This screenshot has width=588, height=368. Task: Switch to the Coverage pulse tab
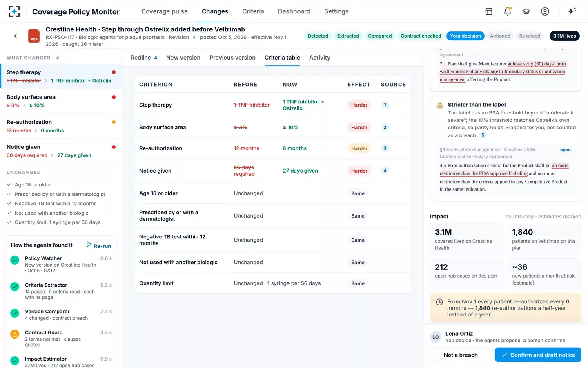[x=165, y=11]
